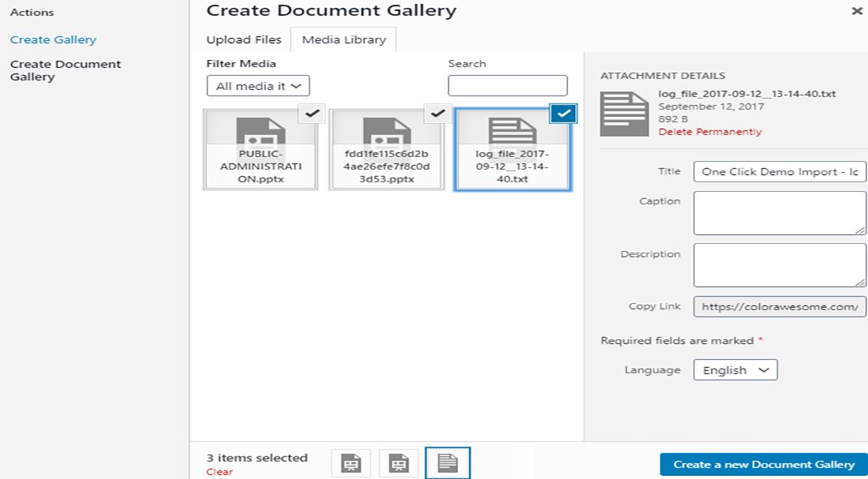Click the document icon in Attachment Details

click(x=624, y=114)
